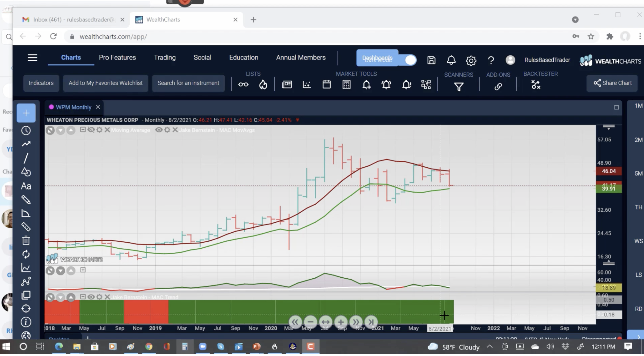Hide the MAC Trend indicator eye
The image size is (644, 356).
pos(91,297)
